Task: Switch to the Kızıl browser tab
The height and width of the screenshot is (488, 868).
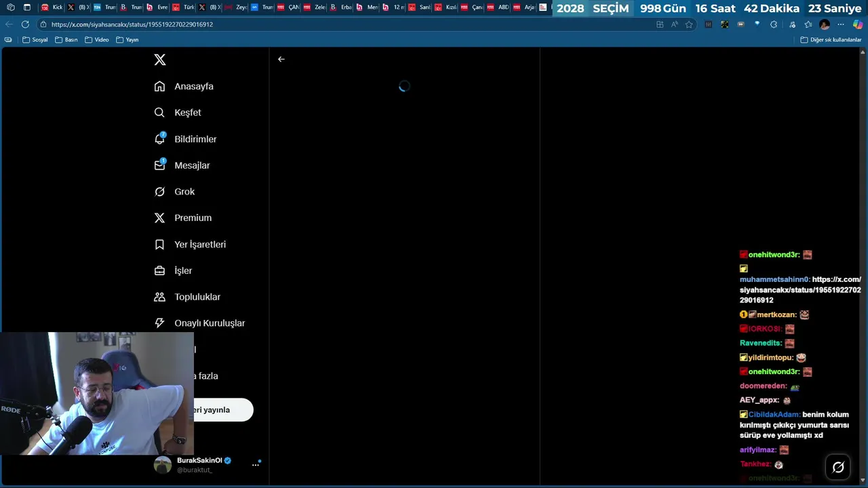Action: click(446, 7)
